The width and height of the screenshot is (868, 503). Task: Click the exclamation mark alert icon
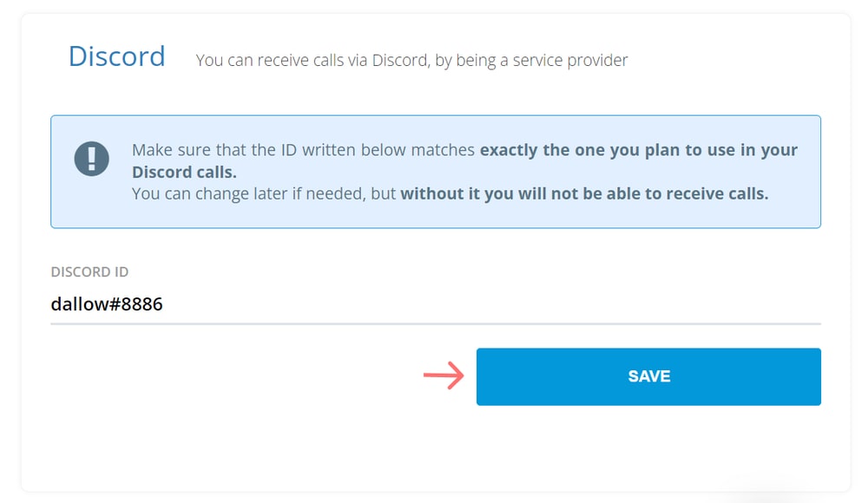pyautogui.click(x=91, y=159)
